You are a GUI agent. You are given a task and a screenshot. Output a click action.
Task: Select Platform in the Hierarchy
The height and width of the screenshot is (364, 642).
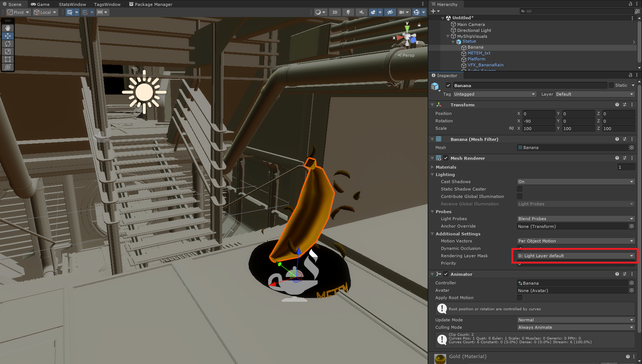tap(476, 59)
